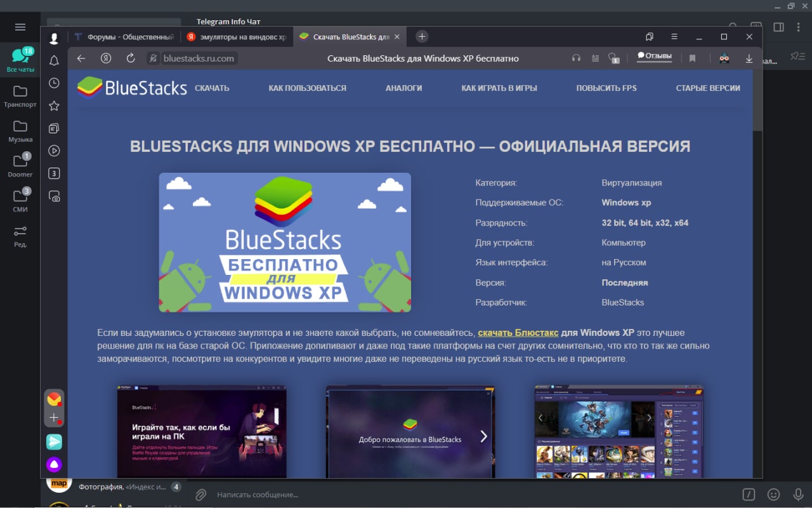This screenshot has height=508, width=812.
Task: Open СКАЧАТЬ site menu item
Action: (212, 88)
